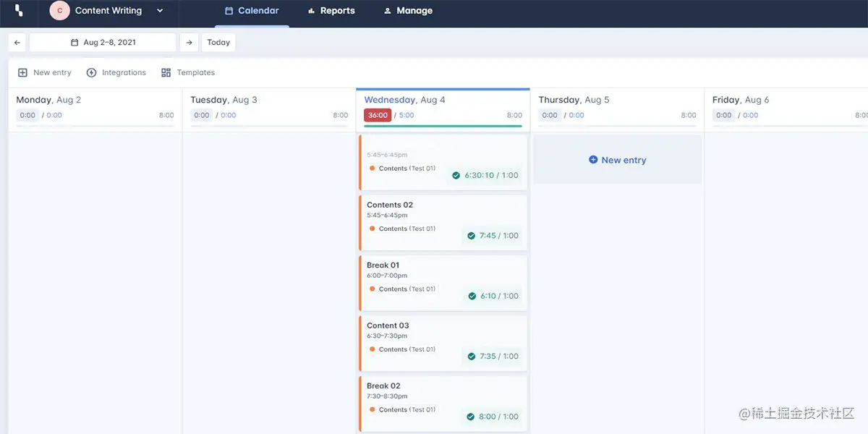Open the Reports tab
Image resolution: width=868 pixels, height=434 pixels.
point(331,11)
